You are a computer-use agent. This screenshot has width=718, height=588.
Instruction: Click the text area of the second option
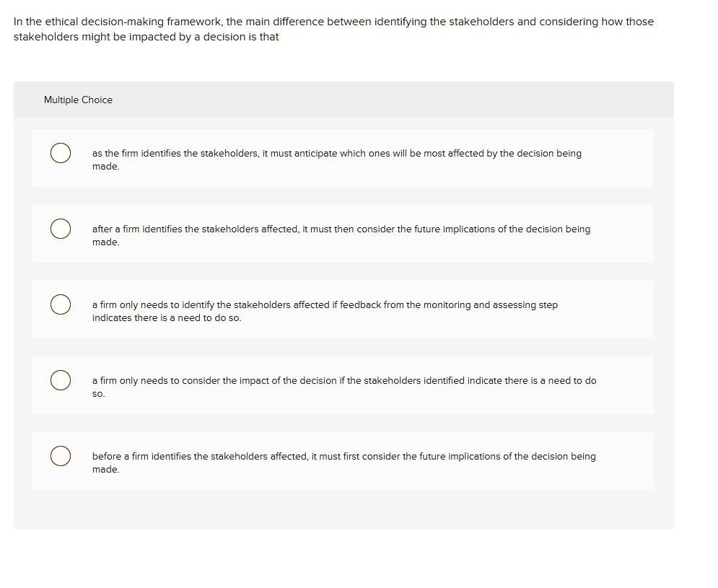(x=339, y=235)
